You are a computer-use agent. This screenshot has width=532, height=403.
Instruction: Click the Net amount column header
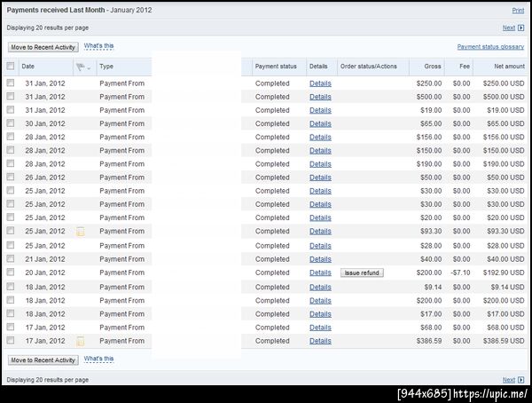click(509, 67)
